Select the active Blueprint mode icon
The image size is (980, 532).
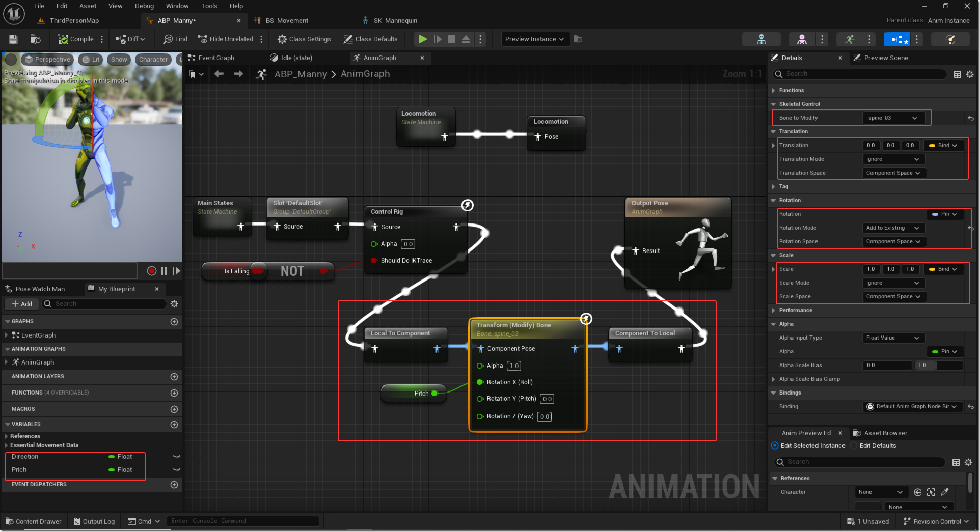tap(897, 39)
